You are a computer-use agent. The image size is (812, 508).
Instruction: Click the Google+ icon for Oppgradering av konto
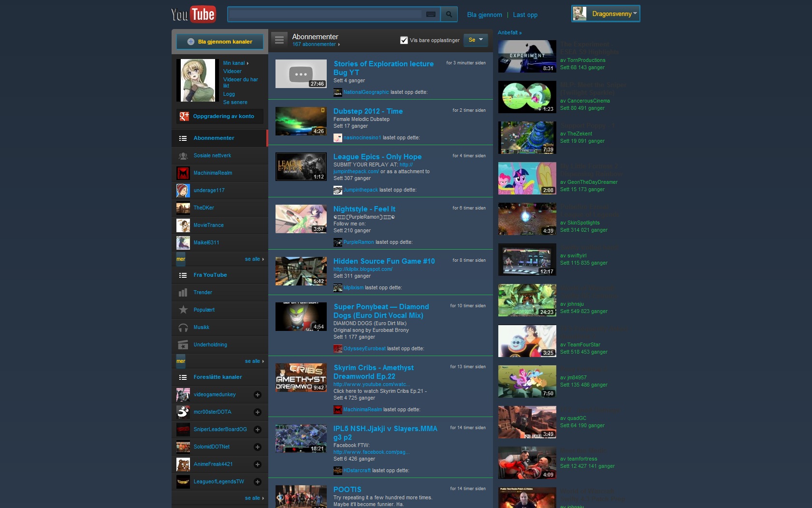tap(184, 116)
